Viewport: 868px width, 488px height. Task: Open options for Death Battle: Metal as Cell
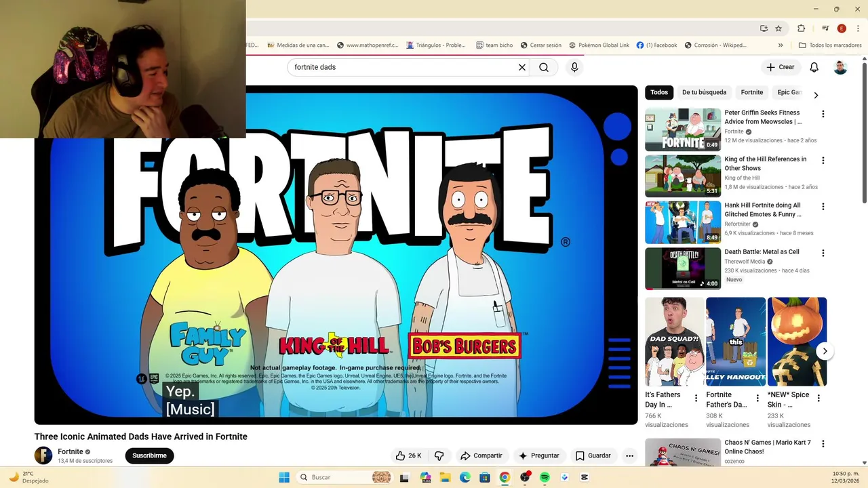[x=823, y=253]
